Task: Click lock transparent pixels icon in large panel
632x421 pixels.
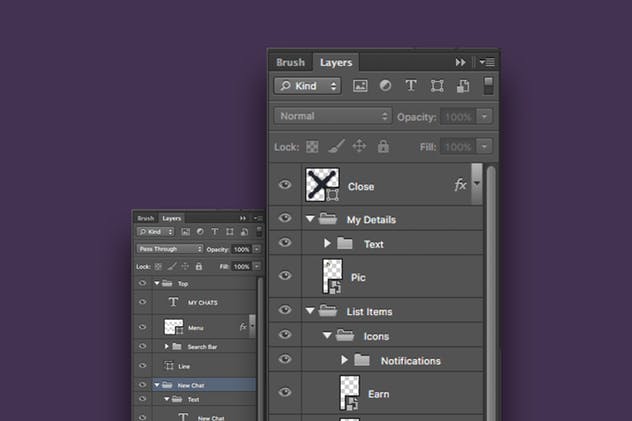Action: click(x=312, y=147)
